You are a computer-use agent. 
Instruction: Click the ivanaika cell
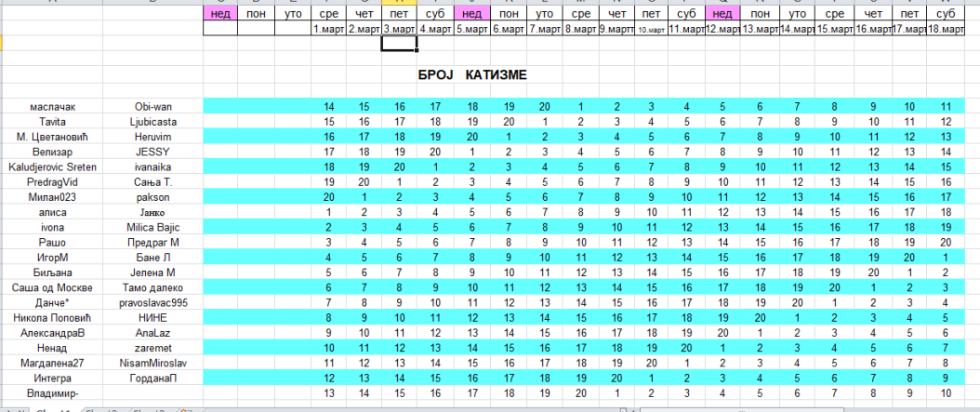(x=153, y=166)
